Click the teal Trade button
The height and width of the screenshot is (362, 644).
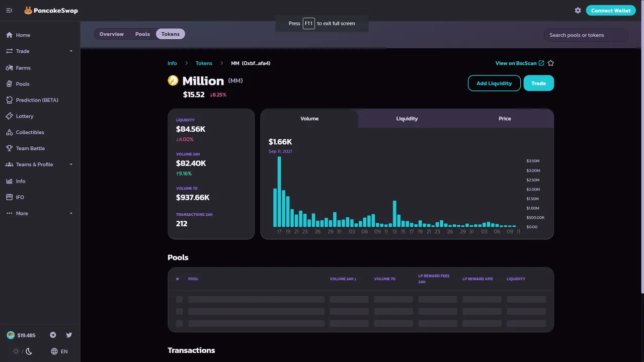pos(538,83)
